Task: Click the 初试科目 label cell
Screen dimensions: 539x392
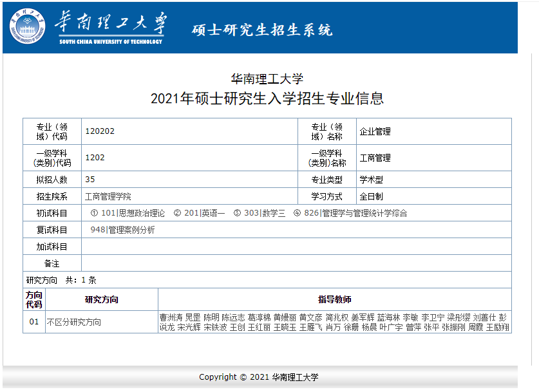Action: click(x=52, y=213)
